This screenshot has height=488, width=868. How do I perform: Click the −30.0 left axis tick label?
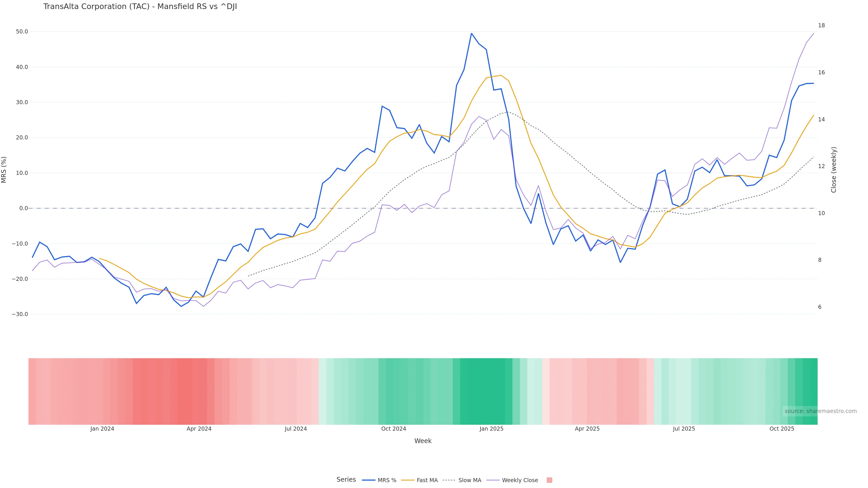[x=20, y=314]
